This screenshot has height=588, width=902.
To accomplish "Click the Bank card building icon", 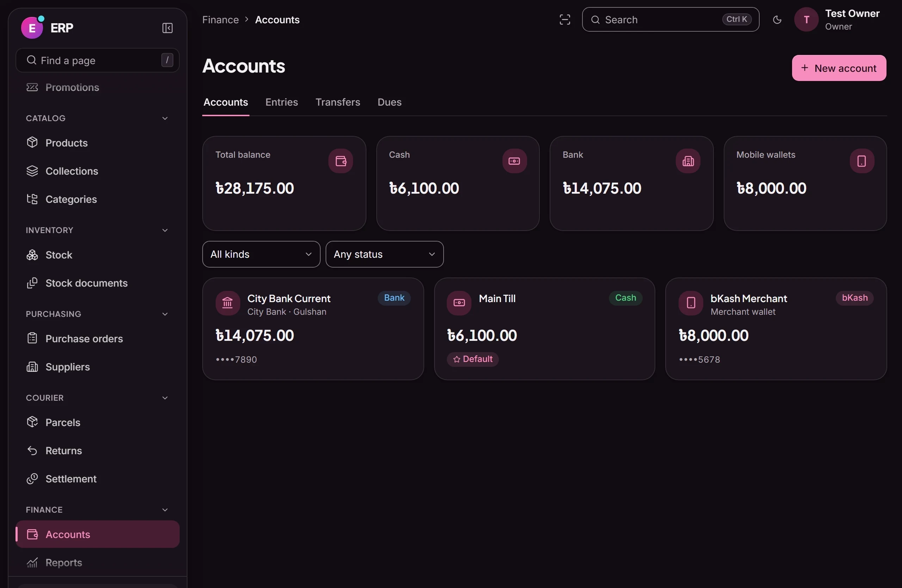I will (x=688, y=161).
